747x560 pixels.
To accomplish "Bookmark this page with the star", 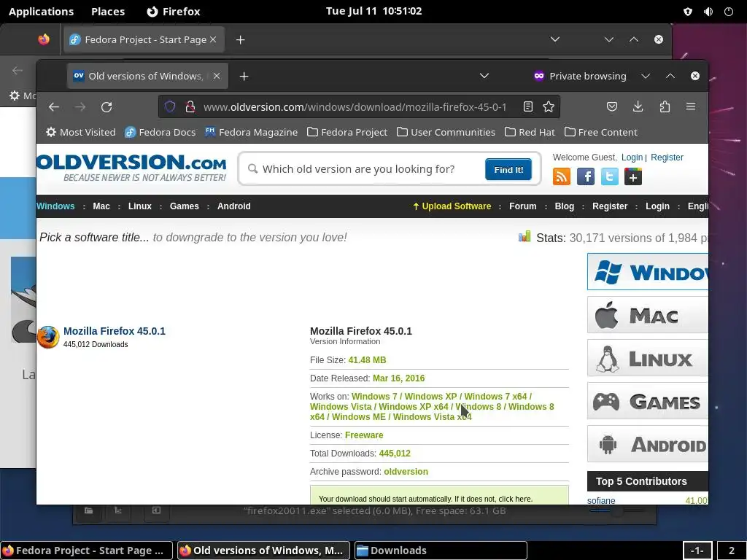I will (549, 106).
